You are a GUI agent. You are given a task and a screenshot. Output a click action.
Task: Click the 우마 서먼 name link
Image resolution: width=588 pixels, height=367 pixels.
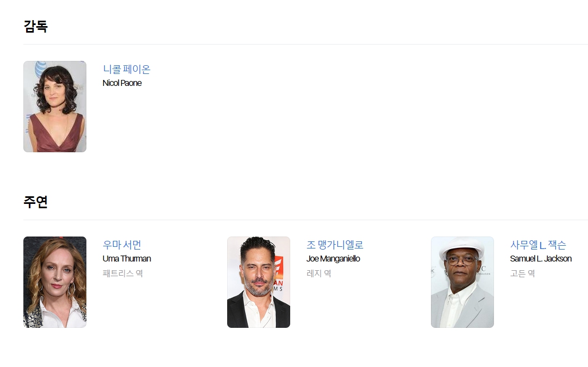click(122, 245)
